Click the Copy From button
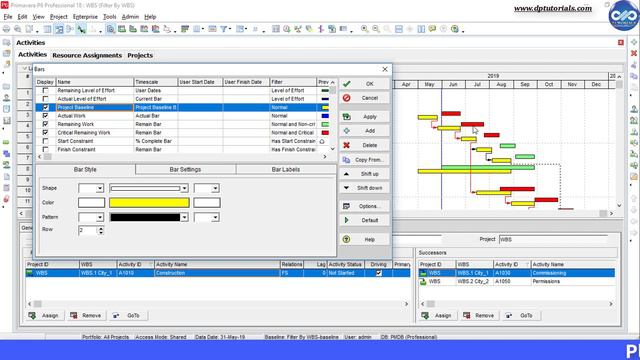 364,160
